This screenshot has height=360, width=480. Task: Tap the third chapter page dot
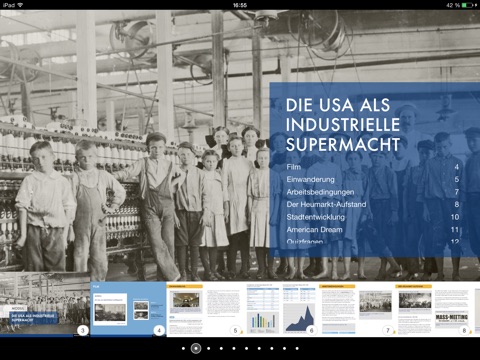pyautogui.click(x=209, y=348)
